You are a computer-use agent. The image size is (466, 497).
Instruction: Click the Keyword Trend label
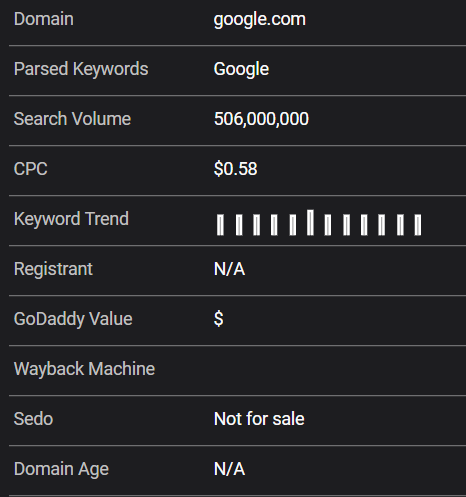point(71,219)
